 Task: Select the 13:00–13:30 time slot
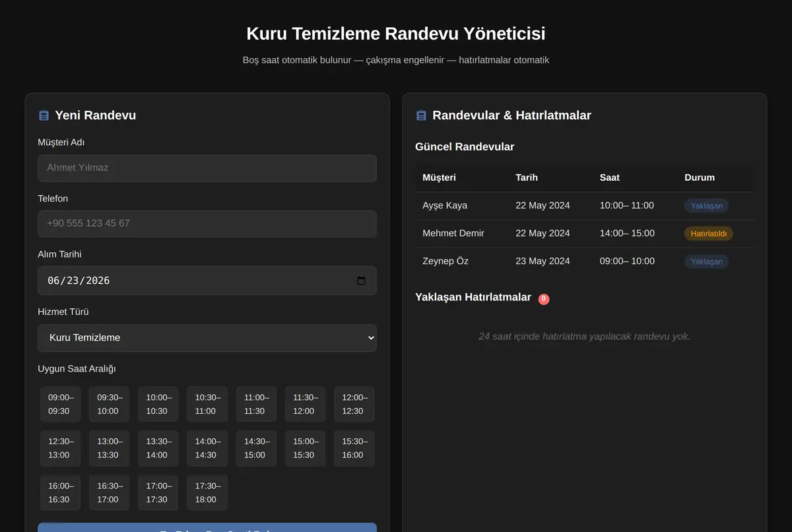point(109,448)
